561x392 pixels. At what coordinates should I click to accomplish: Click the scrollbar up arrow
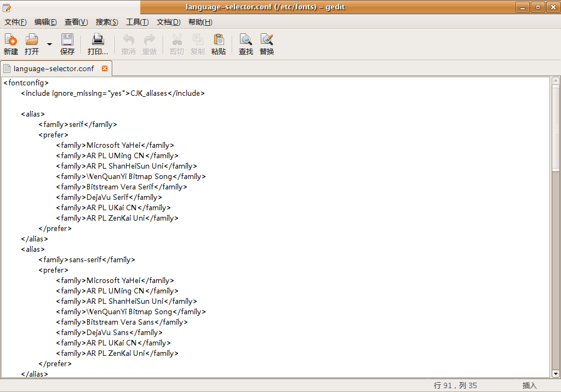(x=556, y=80)
